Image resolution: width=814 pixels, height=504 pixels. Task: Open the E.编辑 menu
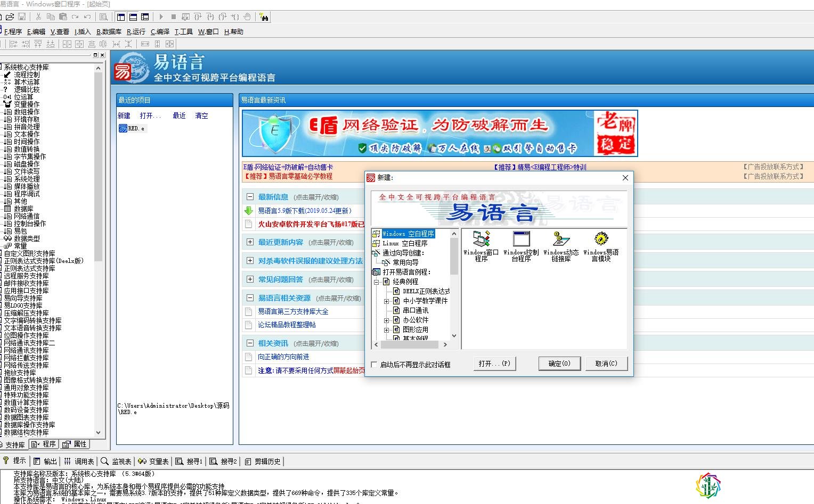(36, 32)
